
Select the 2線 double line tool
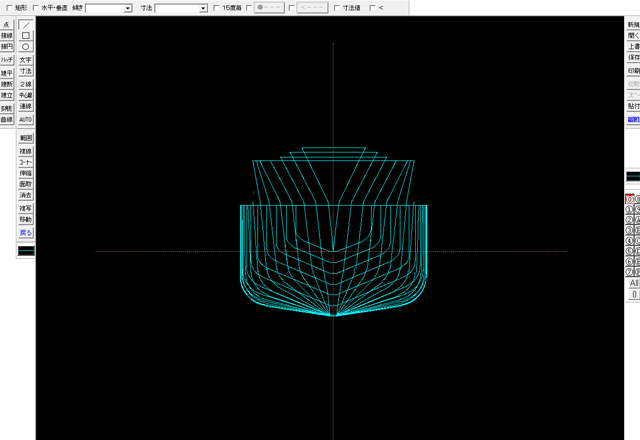click(26, 84)
